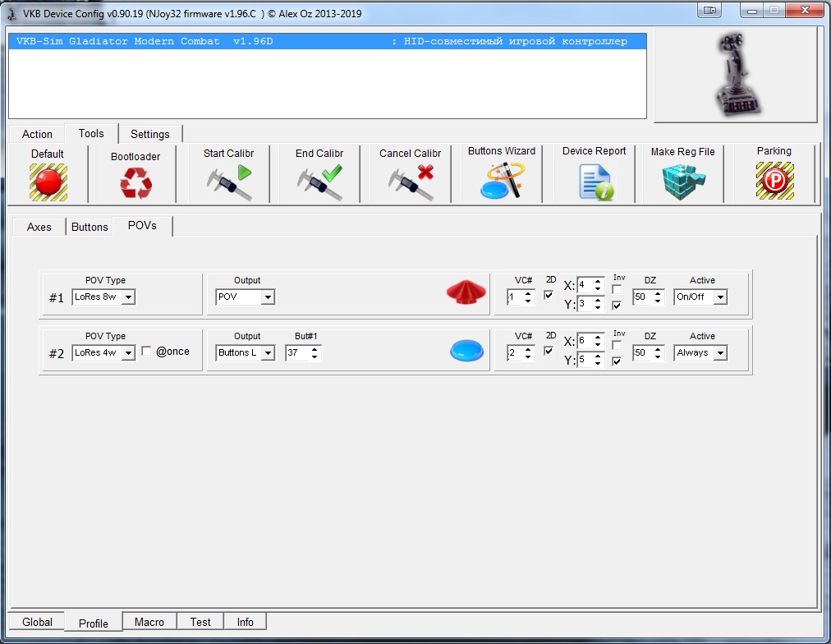Switch to the Axes tab
Screen dimensions: 831x644
(39, 227)
